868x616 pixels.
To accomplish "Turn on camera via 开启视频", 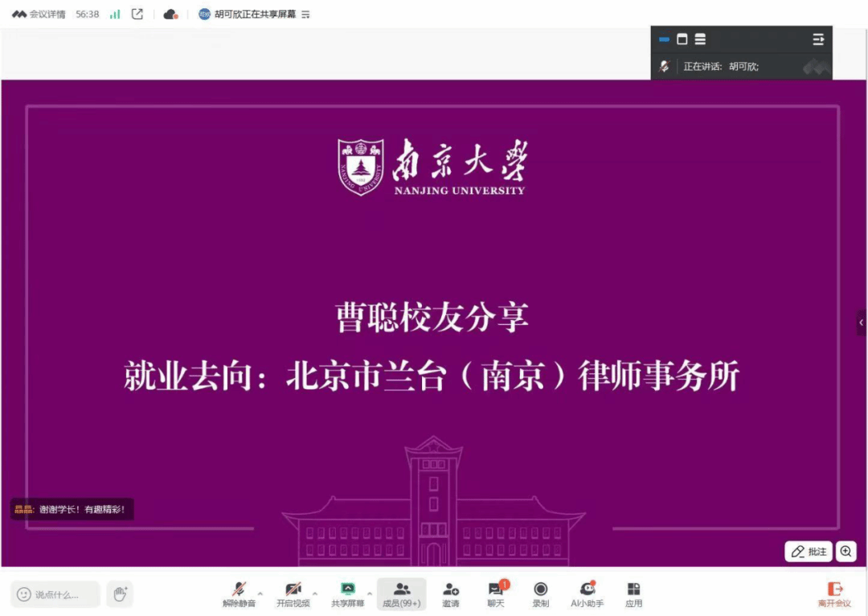I will 293,593.
